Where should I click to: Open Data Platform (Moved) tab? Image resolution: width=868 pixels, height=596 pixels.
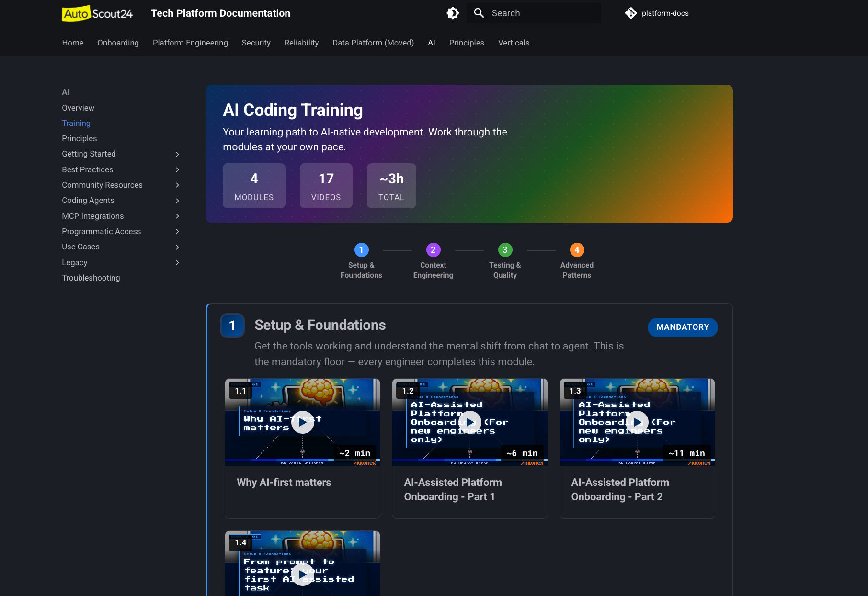tap(373, 43)
